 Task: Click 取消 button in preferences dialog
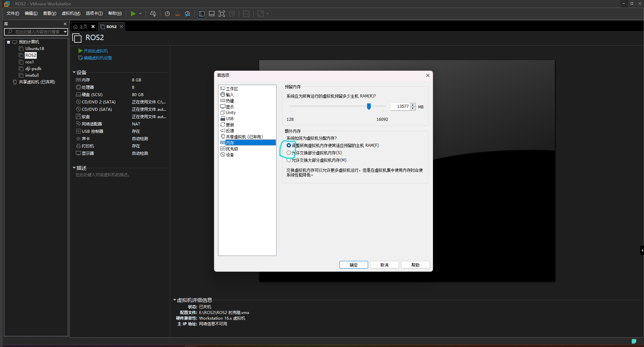coord(384,265)
